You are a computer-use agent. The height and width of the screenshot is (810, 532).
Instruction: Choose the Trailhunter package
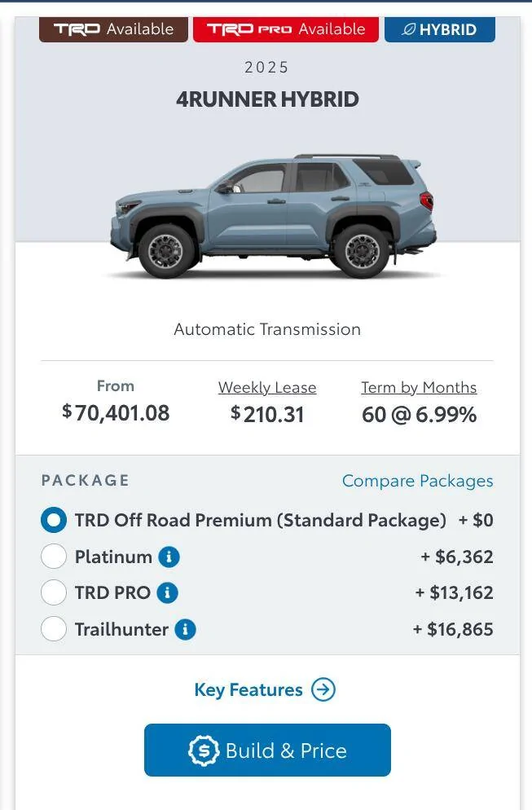(54, 629)
